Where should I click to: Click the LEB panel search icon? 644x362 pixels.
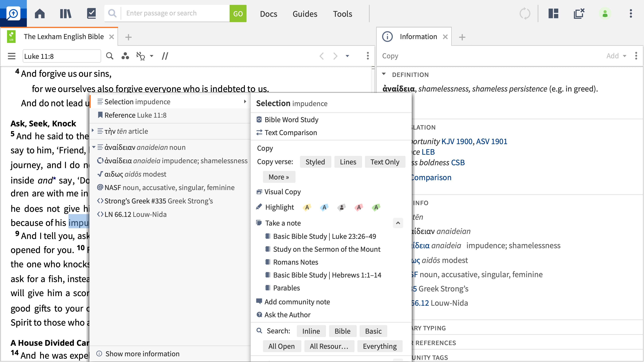(x=110, y=56)
